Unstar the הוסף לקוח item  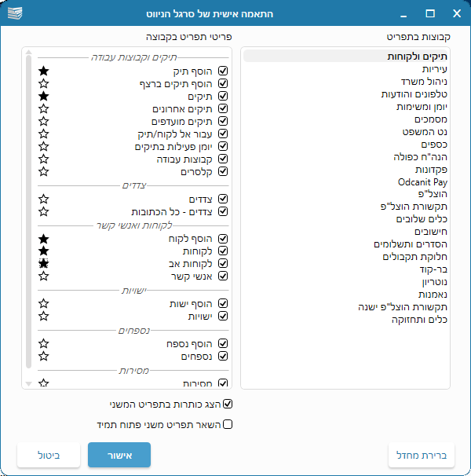[44, 239]
